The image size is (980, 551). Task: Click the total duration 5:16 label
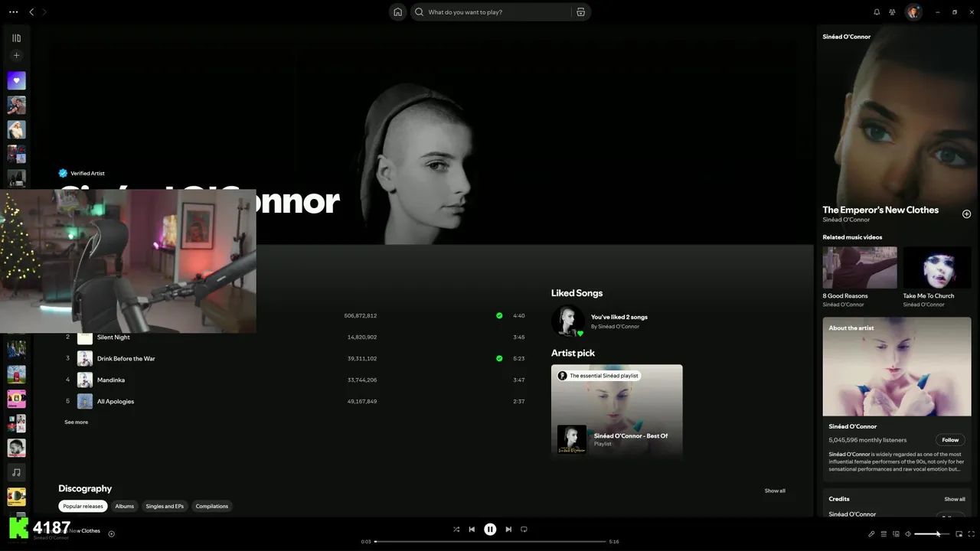(614, 542)
